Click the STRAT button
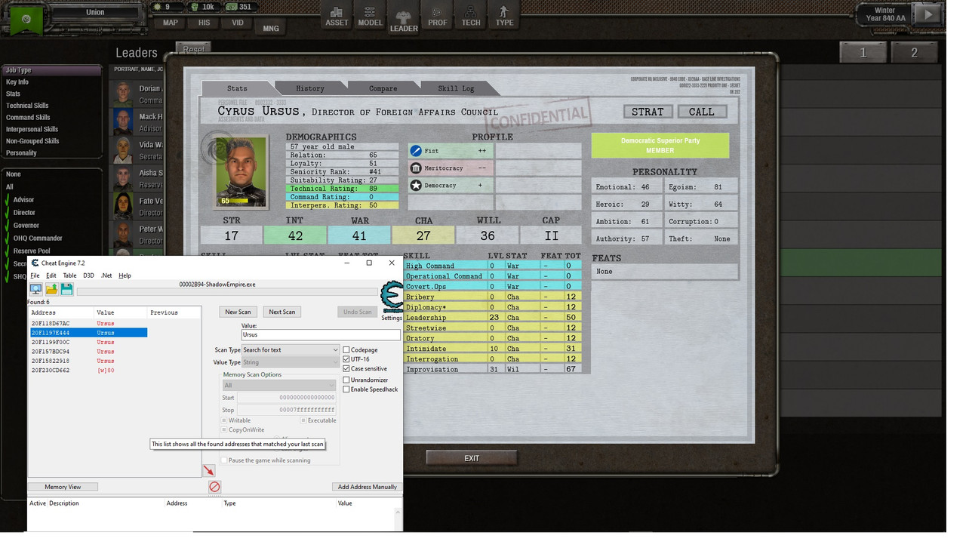This screenshot has height=560, width=966. click(648, 112)
